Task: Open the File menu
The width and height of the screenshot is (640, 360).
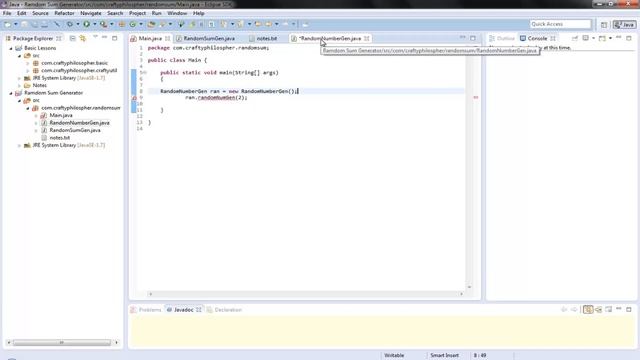Action: click(x=7, y=13)
